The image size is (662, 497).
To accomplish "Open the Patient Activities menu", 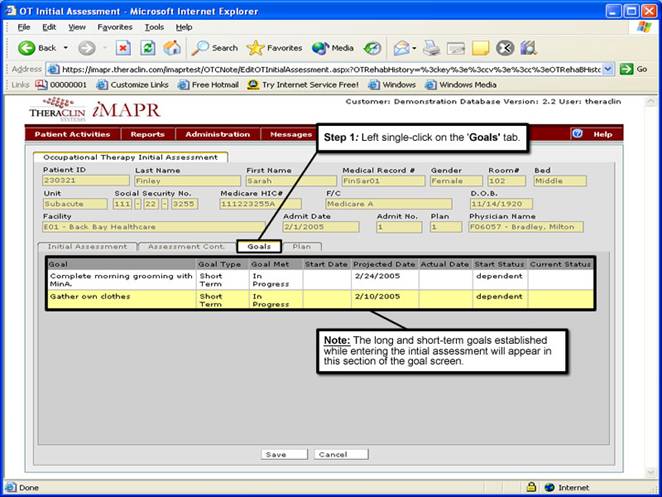I will click(72, 134).
